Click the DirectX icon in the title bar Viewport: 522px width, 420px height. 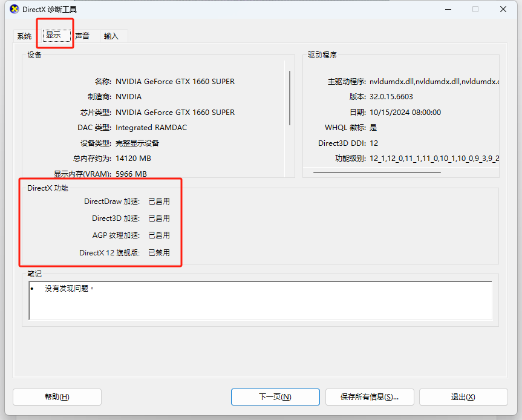[13, 9]
